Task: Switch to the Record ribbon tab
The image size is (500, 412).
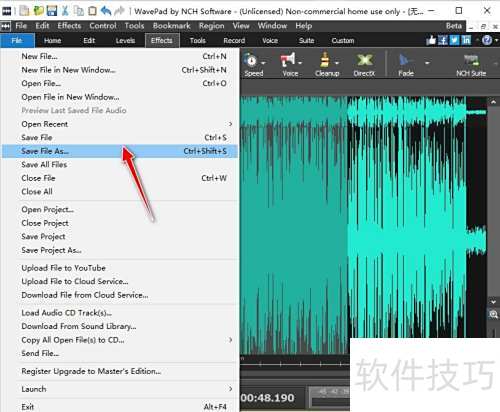Action: [x=234, y=41]
